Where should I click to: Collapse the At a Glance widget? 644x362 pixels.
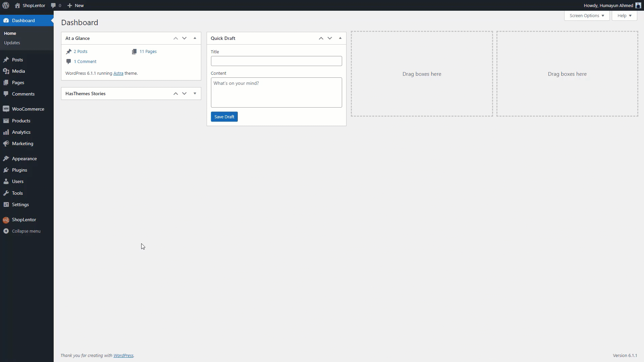point(195,38)
